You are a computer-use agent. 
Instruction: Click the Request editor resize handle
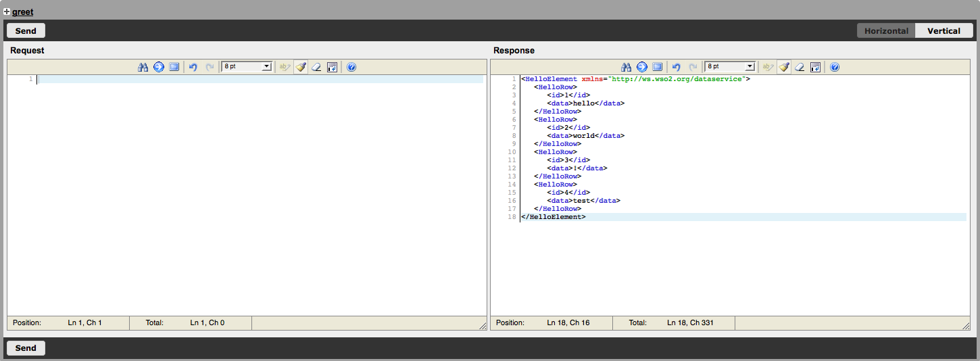(483, 326)
